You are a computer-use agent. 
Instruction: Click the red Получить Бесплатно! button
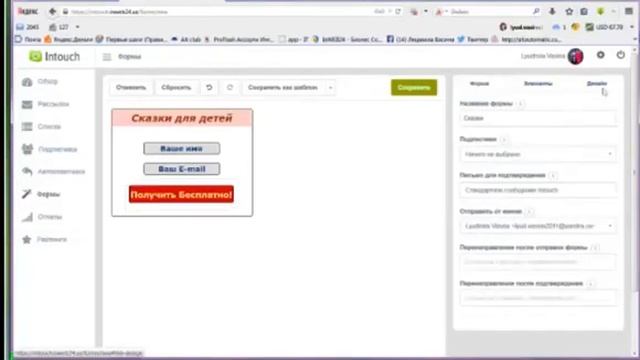tap(181, 195)
